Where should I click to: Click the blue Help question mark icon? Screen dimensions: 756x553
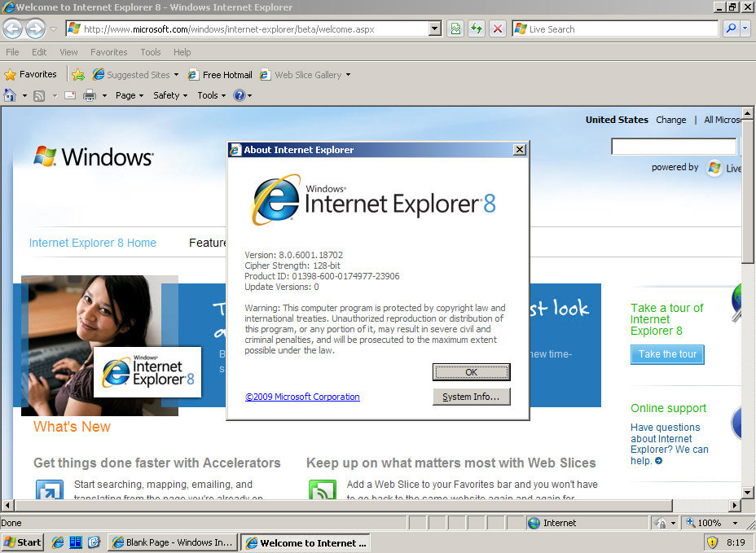click(240, 95)
